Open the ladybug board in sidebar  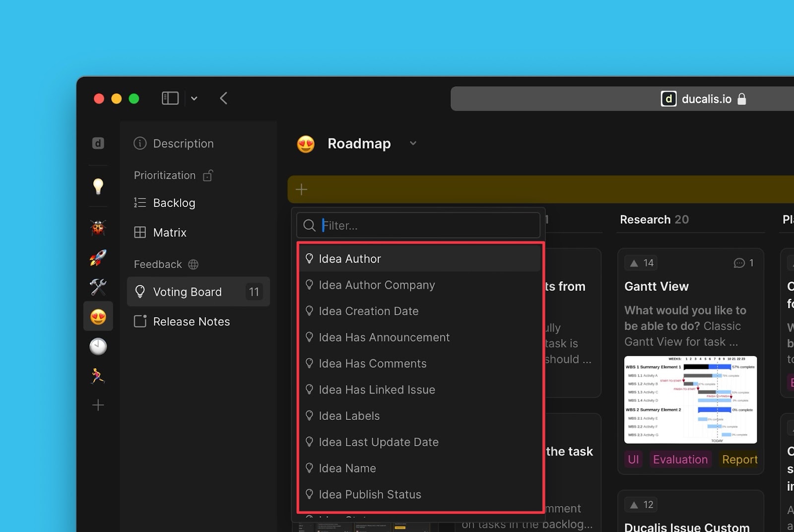coord(98,228)
